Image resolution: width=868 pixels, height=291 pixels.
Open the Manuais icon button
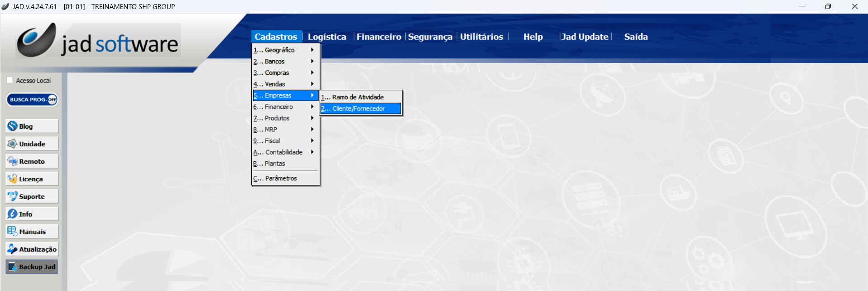(x=32, y=232)
